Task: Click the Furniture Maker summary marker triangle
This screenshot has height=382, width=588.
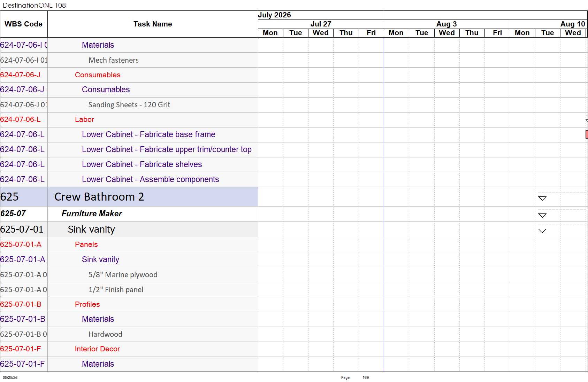Action: pos(542,216)
